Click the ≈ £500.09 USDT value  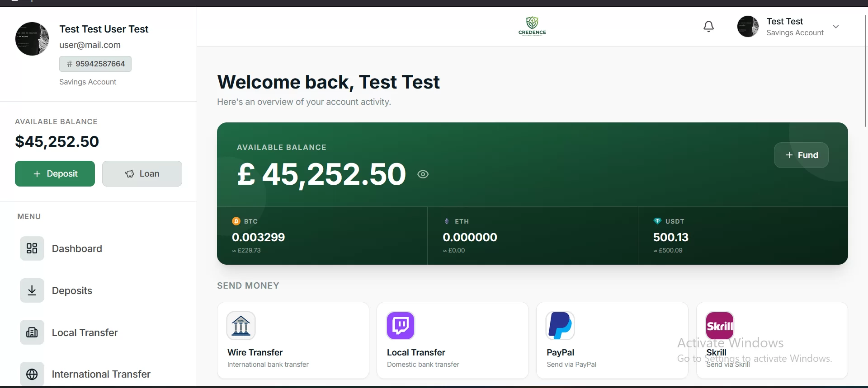point(668,250)
